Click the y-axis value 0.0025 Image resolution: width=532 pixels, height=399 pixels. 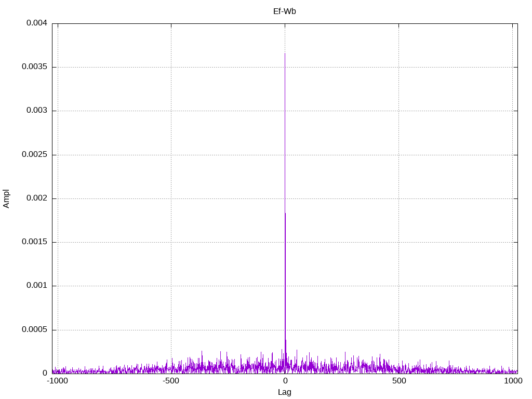(x=34, y=154)
